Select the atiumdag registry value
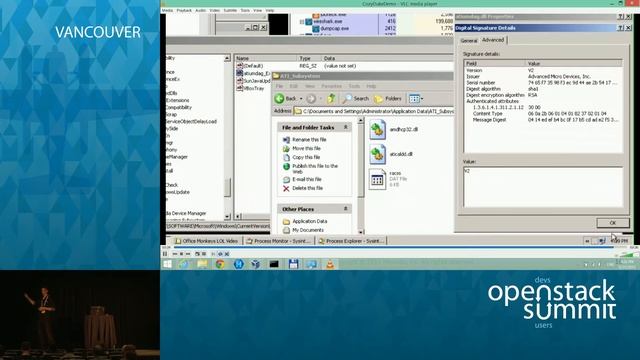The width and height of the screenshot is (640, 360). coord(253,73)
